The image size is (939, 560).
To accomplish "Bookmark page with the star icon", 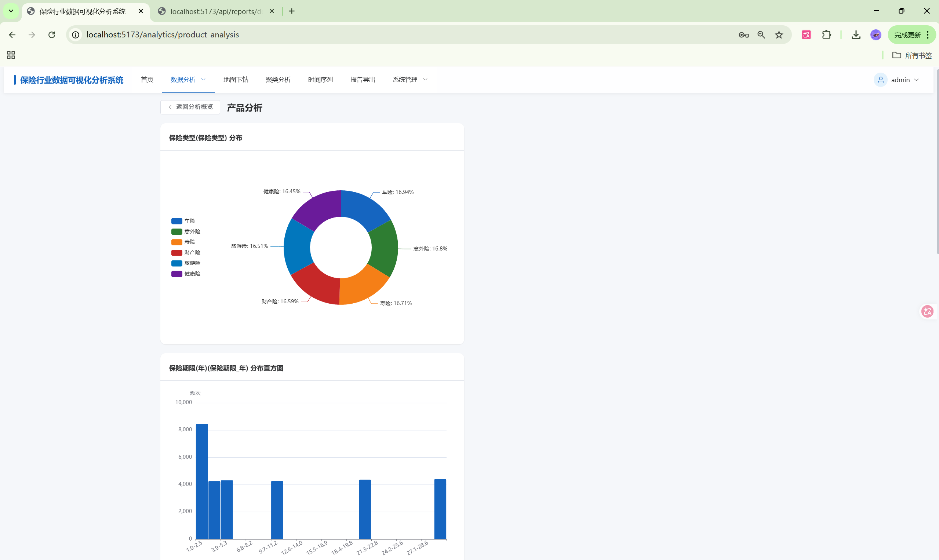I will pos(779,35).
